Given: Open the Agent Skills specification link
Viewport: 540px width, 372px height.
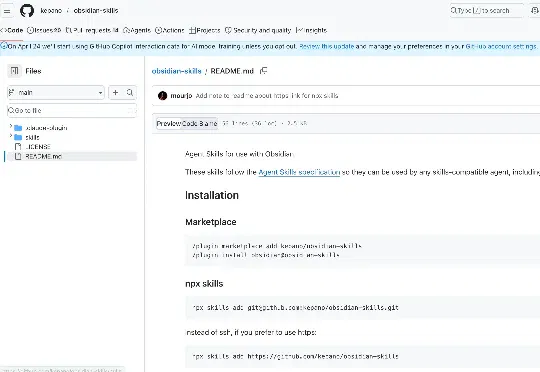Looking at the screenshot, I should (x=299, y=172).
